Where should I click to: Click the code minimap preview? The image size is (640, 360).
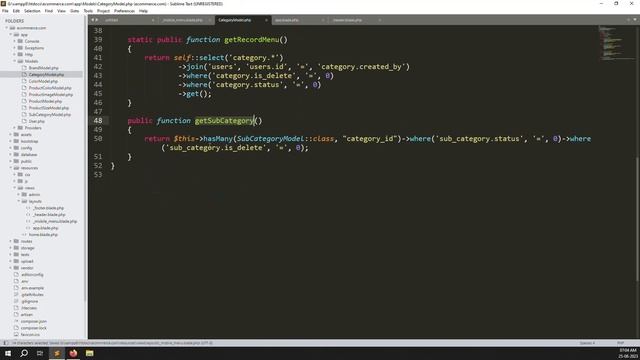[x=616, y=43]
